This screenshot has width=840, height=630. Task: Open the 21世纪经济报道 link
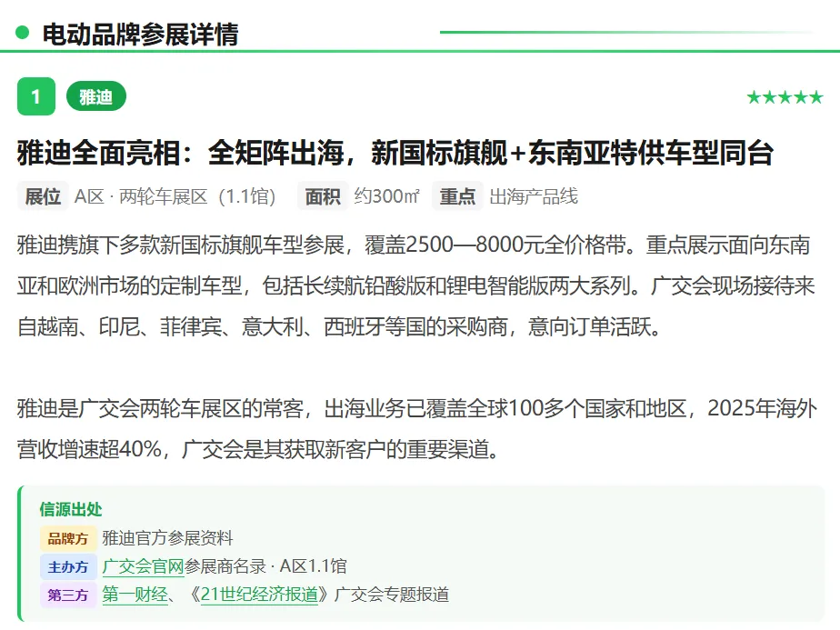(x=259, y=595)
